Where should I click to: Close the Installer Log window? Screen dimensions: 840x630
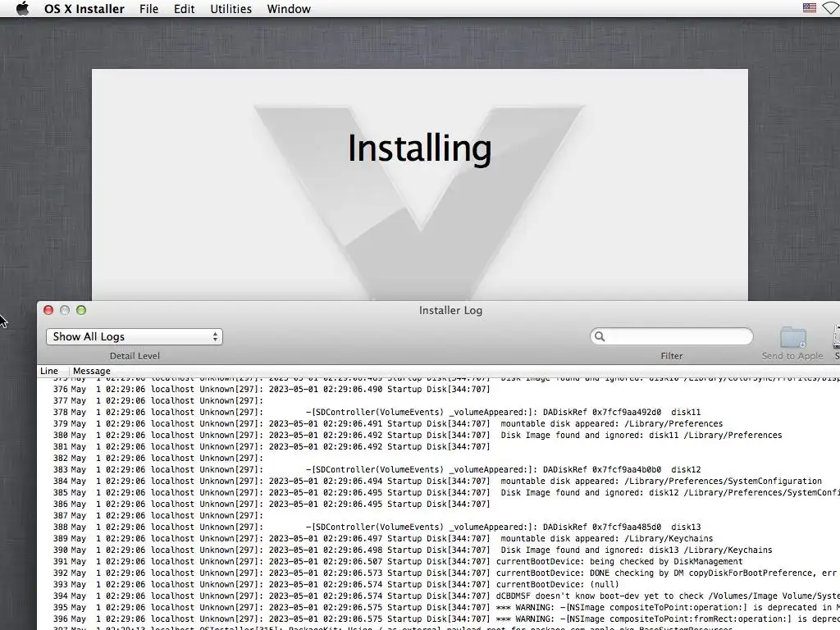[48, 310]
